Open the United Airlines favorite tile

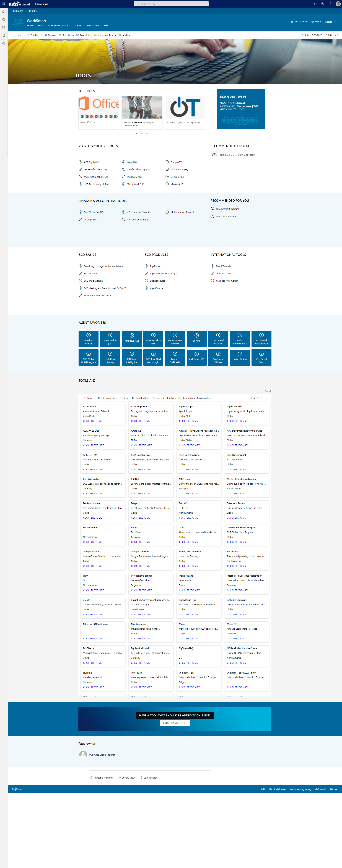(x=240, y=358)
